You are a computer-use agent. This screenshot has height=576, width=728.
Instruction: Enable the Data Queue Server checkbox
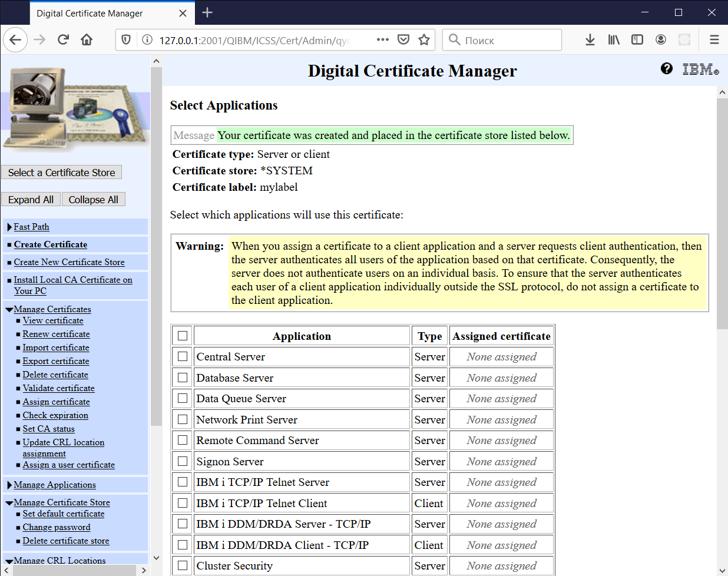coord(183,399)
